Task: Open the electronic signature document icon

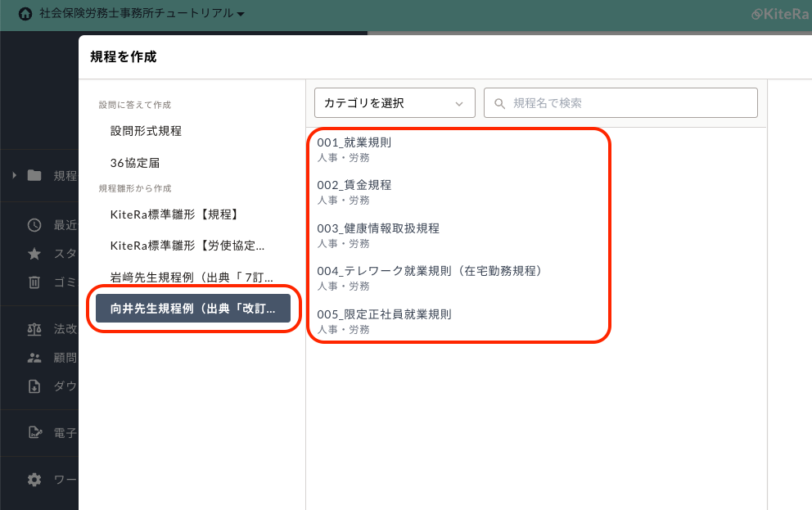Action: point(34,432)
